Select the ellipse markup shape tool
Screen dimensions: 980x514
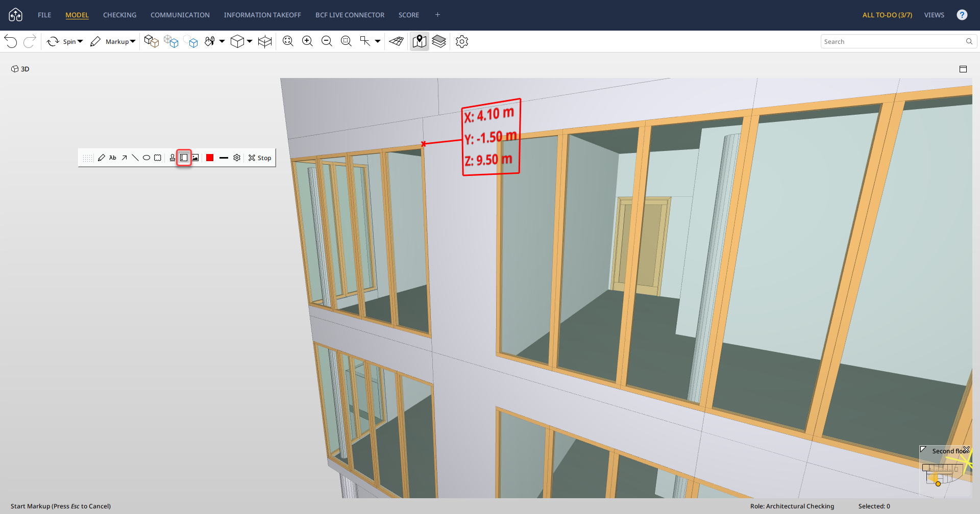coord(146,158)
